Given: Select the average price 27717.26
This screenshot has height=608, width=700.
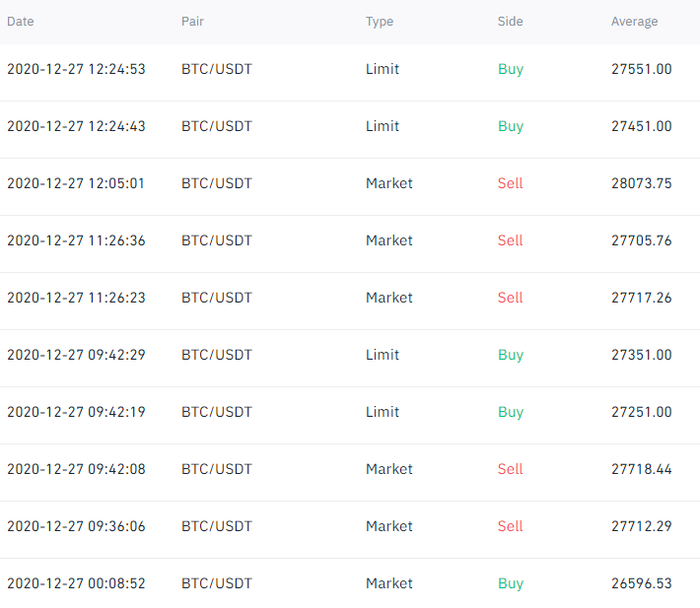Looking at the screenshot, I should pos(641,298).
